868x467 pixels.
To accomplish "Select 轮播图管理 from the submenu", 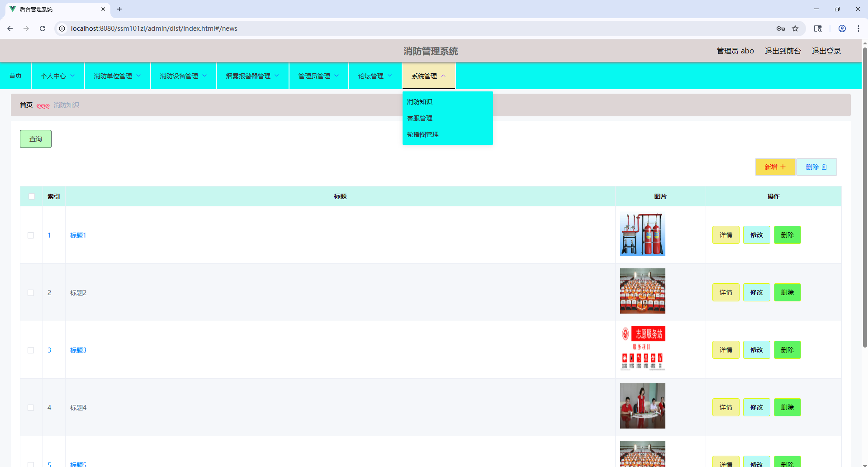I will (x=447, y=134).
